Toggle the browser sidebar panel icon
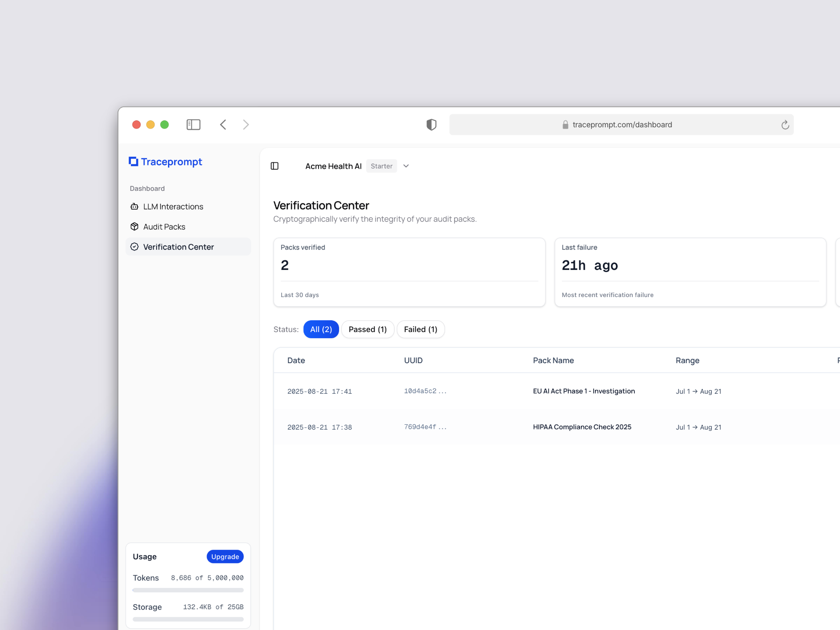This screenshot has height=630, width=840. (193, 125)
